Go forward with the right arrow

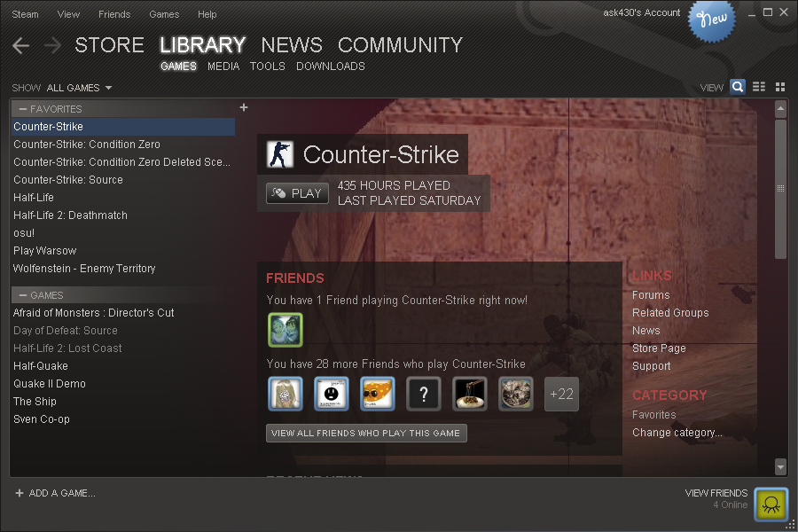tap(52, 45)
